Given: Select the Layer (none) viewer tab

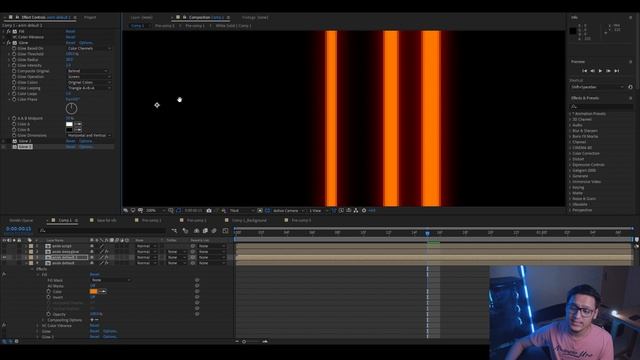Looking at the screenshot, I should point(142,18).
